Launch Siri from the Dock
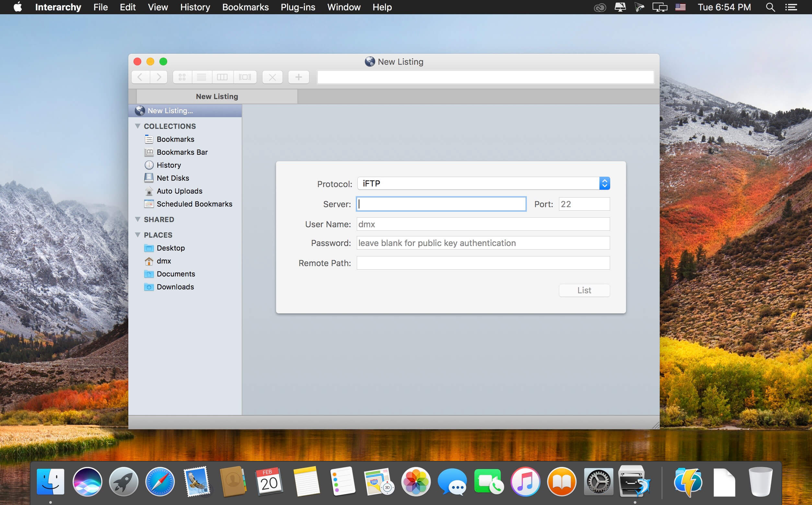This screenshot has height=505, width=812. pos(87,482)
